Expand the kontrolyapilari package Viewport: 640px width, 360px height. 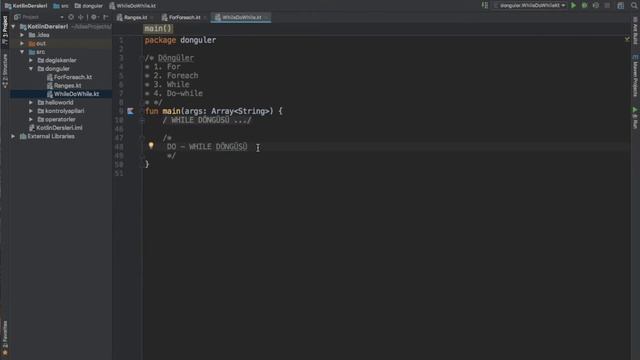pos(31,111)
